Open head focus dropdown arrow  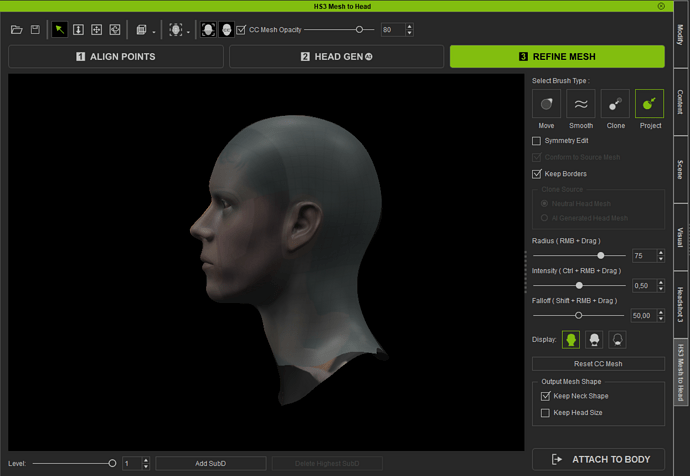coord(188,32)
